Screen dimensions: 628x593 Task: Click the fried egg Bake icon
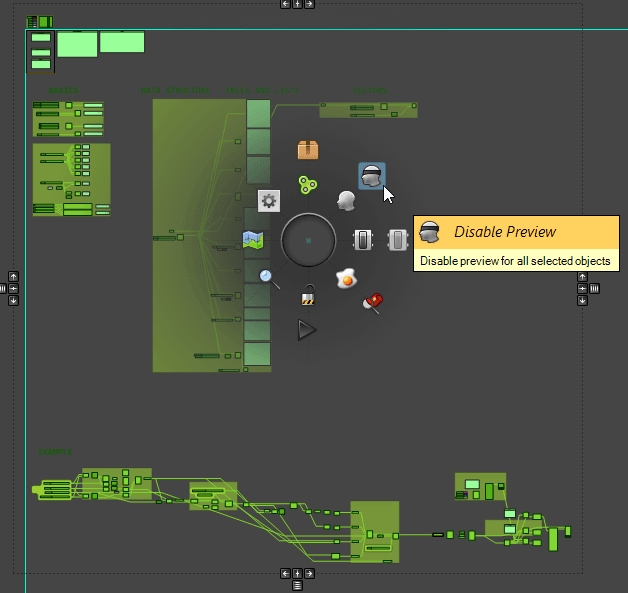tap(346, 278)
